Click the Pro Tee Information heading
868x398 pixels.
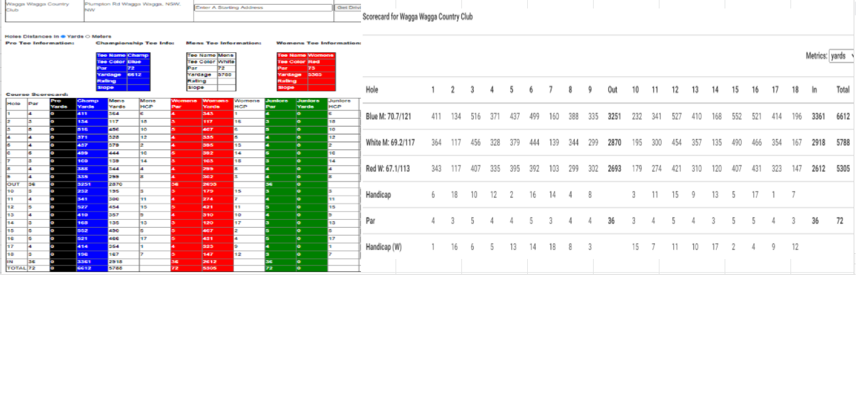click(x=40, y=43)
